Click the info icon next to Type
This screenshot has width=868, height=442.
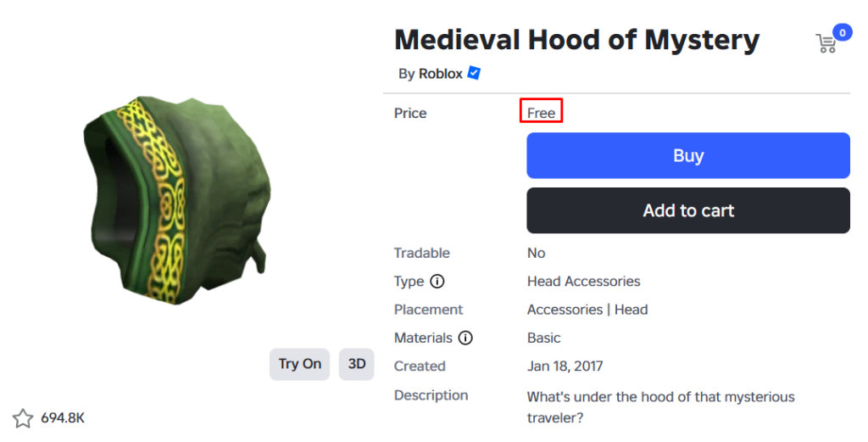(437, 282)
